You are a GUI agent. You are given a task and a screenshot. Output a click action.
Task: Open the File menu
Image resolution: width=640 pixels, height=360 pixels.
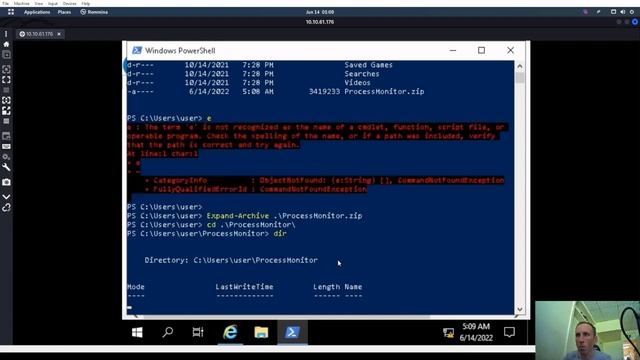6,3
